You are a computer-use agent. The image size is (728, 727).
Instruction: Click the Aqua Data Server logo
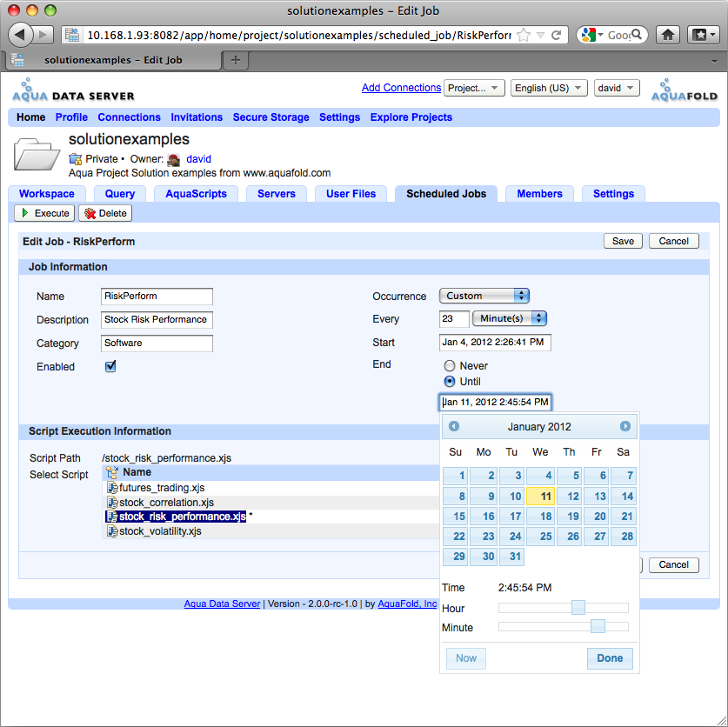coord(73,90)
